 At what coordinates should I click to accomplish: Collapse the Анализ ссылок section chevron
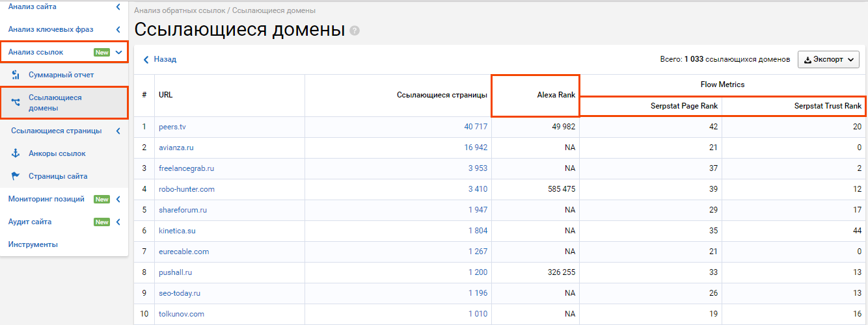click(x=118, y=52)
